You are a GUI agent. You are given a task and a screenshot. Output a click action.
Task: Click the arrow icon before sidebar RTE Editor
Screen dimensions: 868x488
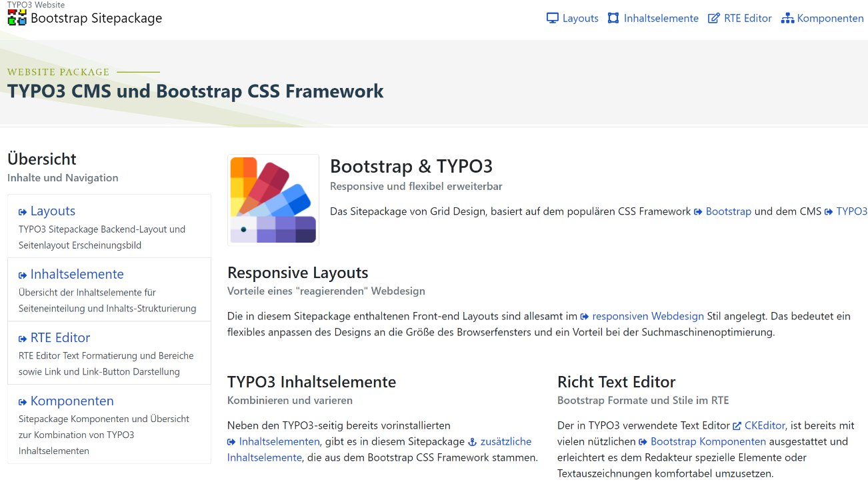click(x=23, y=339)
